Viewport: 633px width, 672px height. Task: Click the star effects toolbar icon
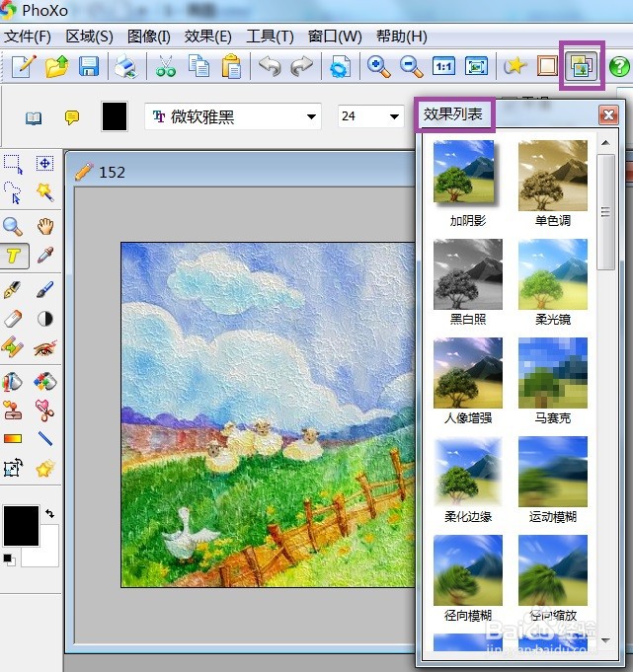point(514,65)
